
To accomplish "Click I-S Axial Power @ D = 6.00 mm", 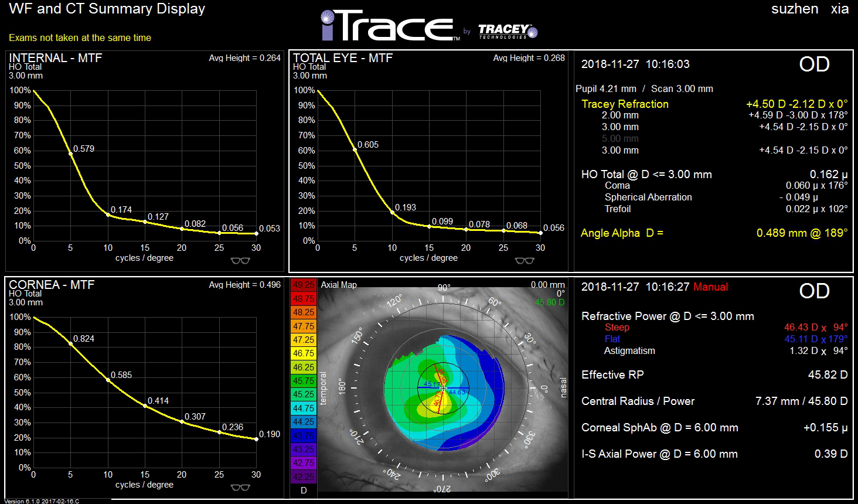I will tap(659, 454).
